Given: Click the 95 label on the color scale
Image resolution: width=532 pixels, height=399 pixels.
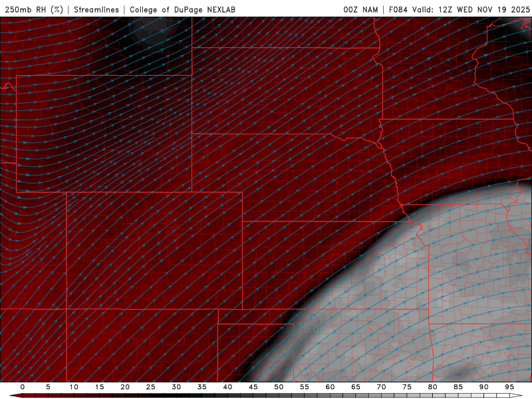Looking at the screenshot, I should click(509, 387).
